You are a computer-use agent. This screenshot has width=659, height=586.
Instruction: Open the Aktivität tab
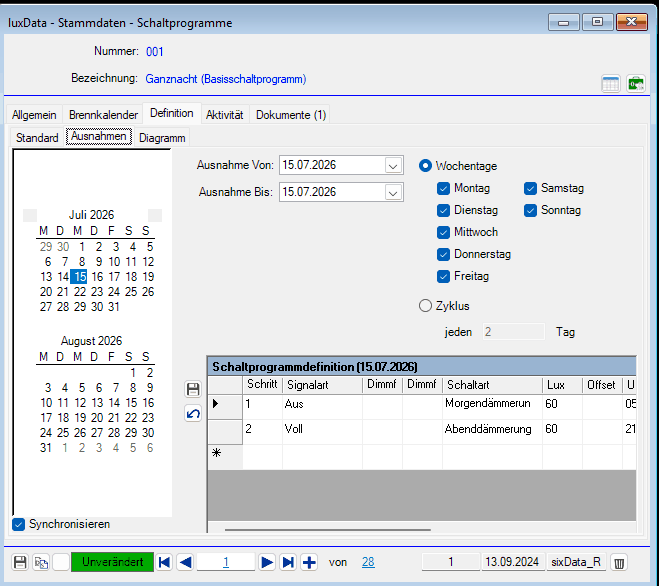click(224, 115)
